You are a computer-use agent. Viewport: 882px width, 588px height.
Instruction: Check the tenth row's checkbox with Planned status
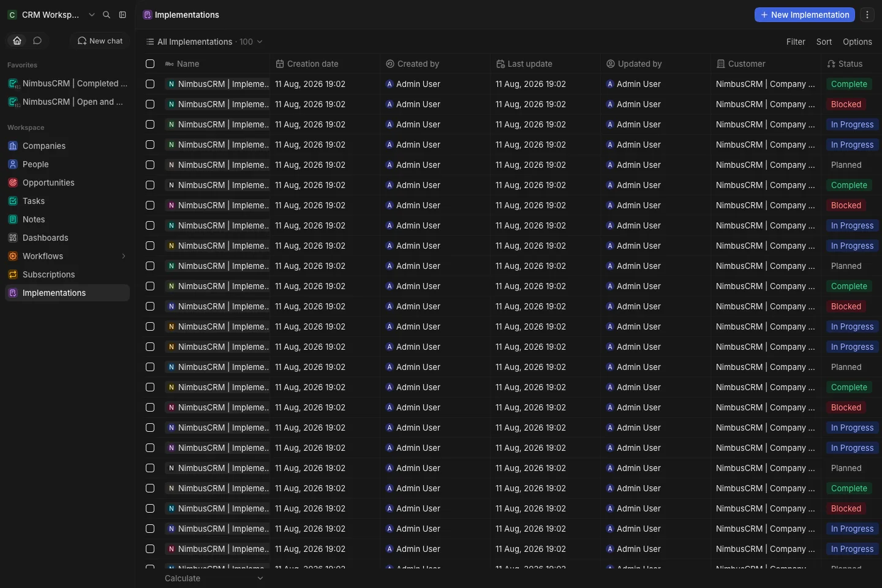[x=150, y=266]
